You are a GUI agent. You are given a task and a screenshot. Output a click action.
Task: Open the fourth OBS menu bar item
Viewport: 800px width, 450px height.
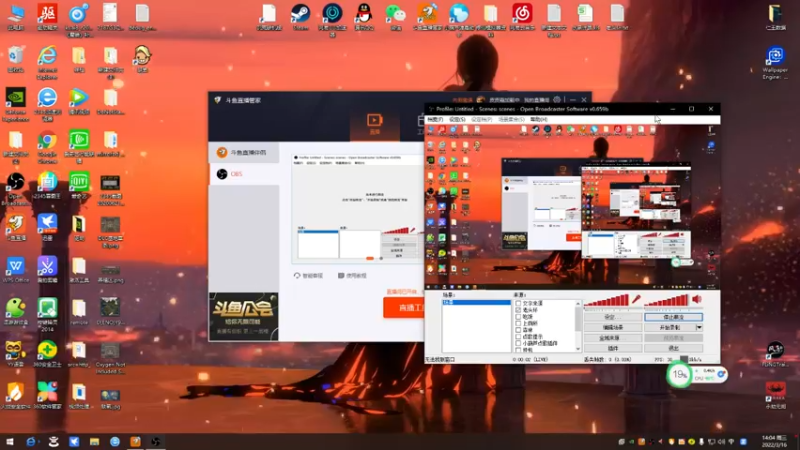[x=511, y=119]
